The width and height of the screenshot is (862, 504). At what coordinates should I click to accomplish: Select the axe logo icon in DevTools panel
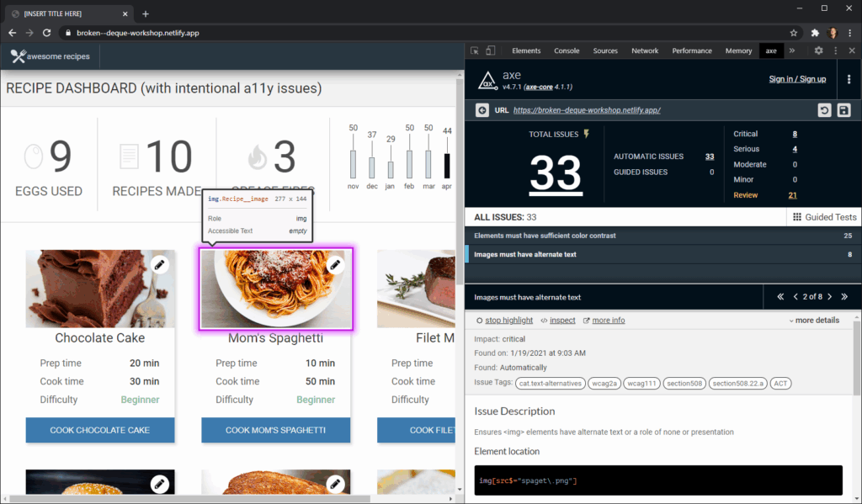(487, 78)
